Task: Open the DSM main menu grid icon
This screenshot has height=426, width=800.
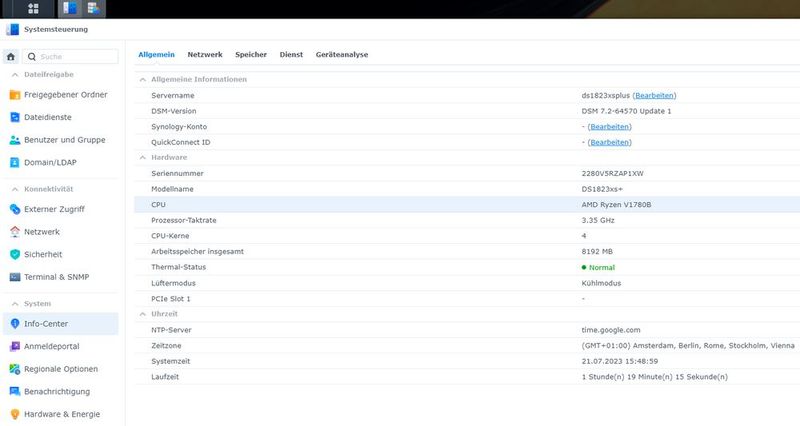Action: [33, 9]
